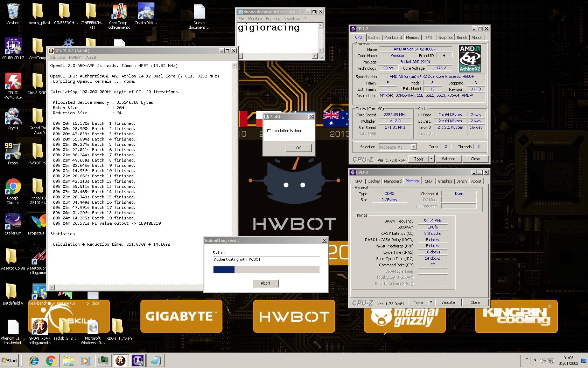Click Validate in the upper CPU-Z window
This screenshot has height=368, width=588.
pos(448,159)
